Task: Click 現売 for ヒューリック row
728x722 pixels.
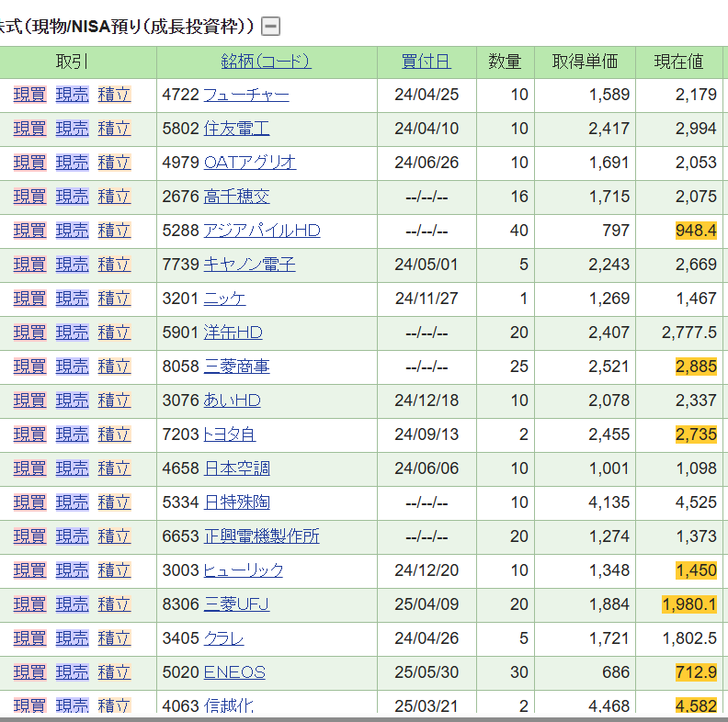Action: coord(72,570)
